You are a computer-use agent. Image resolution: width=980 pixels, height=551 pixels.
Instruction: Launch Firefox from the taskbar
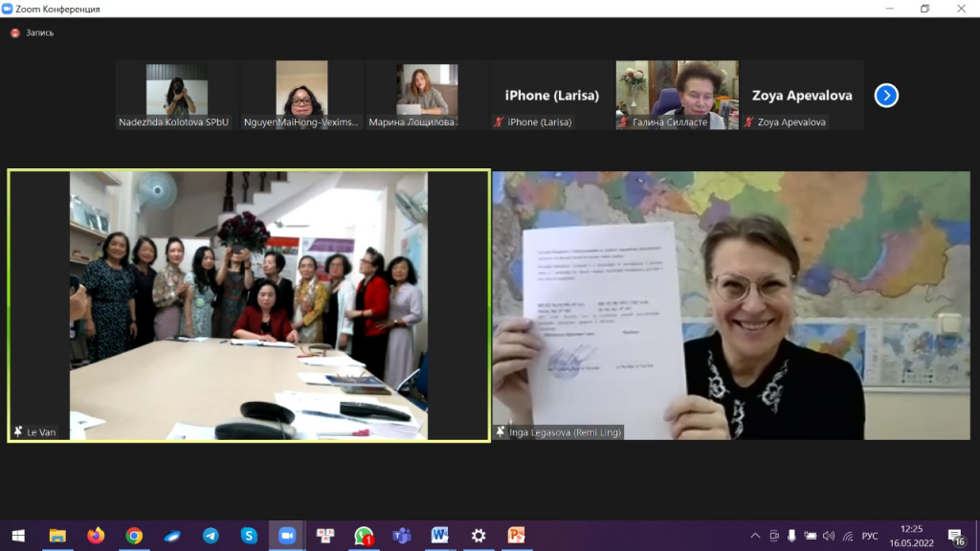tap(96, 536)
